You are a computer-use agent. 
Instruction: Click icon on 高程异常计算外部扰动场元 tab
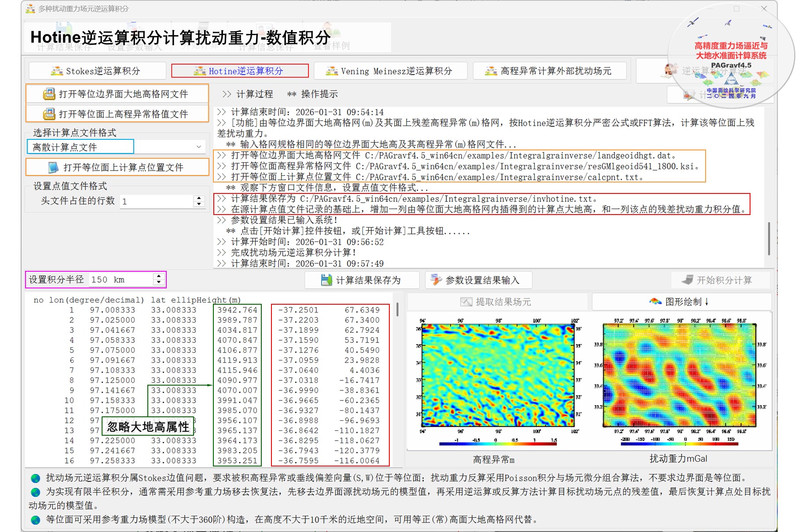coord(491,71)
